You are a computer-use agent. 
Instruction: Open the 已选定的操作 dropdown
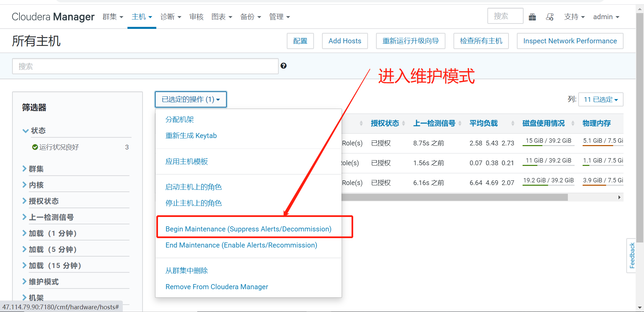(x=191, y=99)
